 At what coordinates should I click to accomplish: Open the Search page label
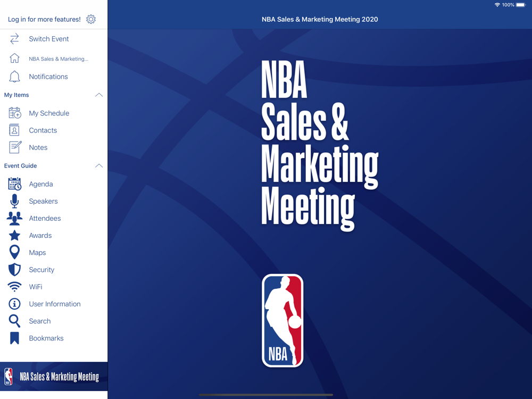pos(40,321)
